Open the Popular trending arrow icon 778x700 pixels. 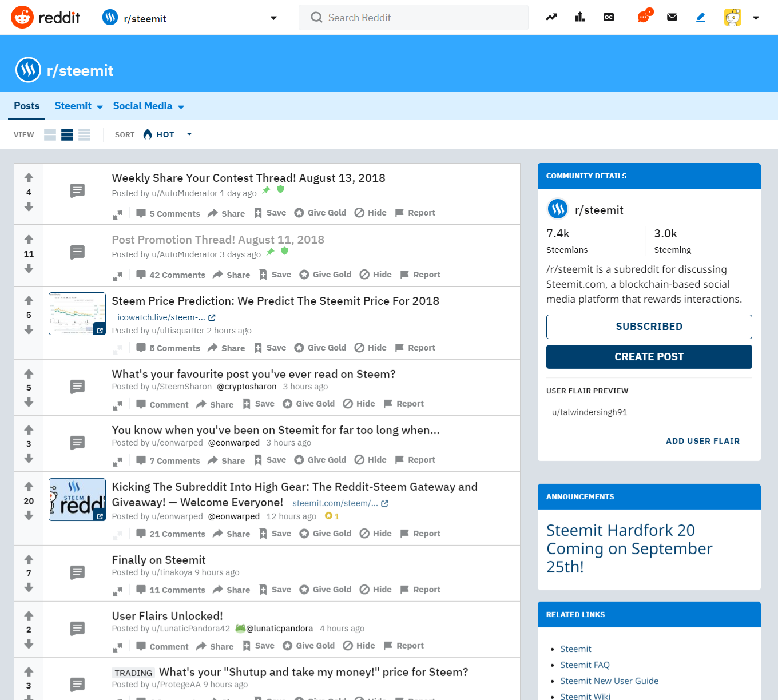551,17
